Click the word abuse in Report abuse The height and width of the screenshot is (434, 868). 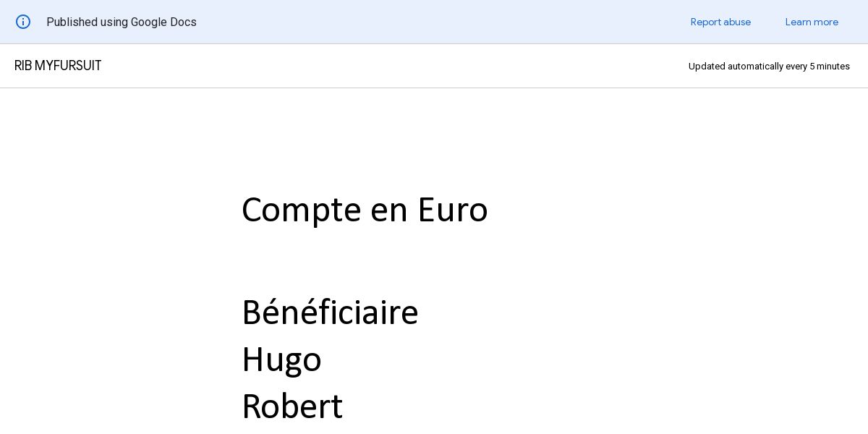pos(737,22)
